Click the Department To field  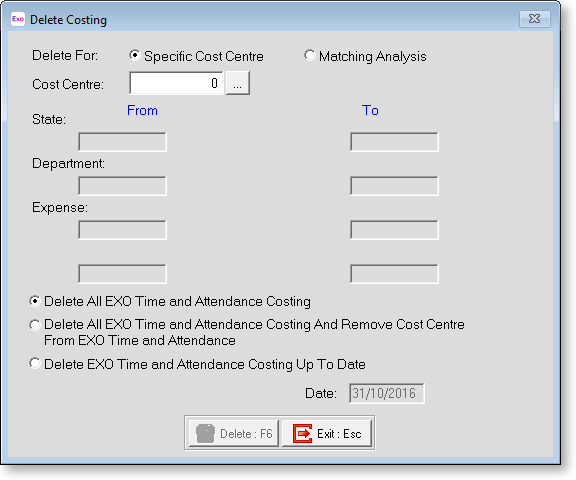pyautogui.click(x=394, y=186)
